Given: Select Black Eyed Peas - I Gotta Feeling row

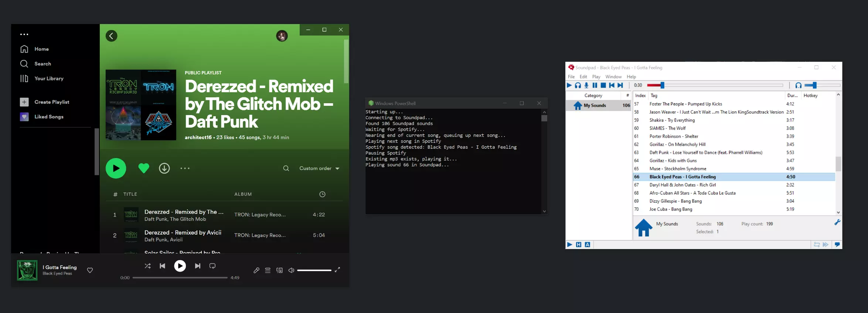Looking at the screenshot, I should click(734, 177).
